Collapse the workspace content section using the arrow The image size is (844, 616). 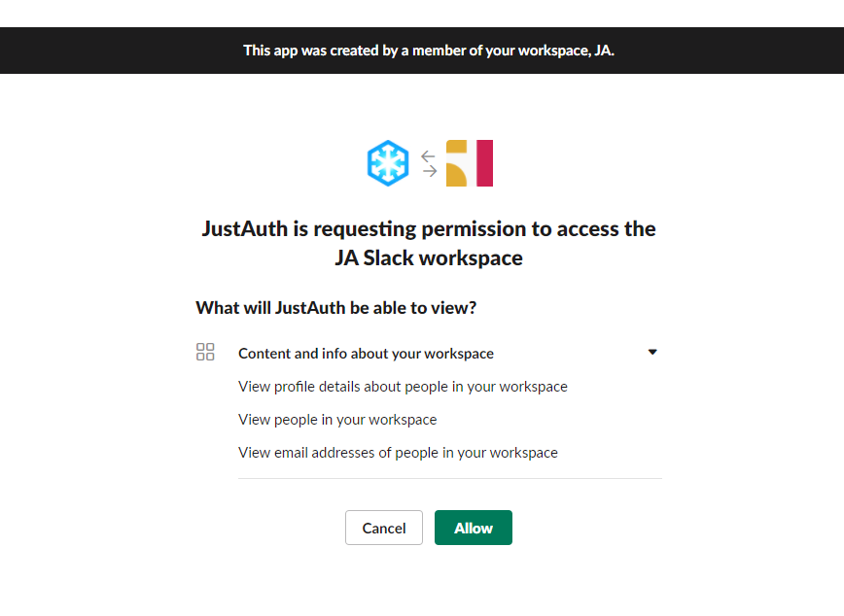point(652,352)
